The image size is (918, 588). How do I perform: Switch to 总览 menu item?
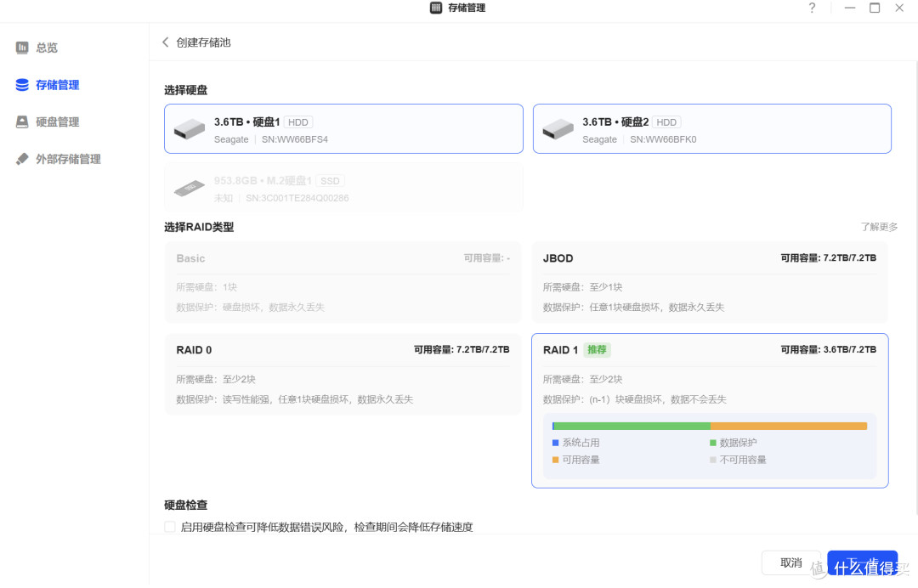point(47,48)
